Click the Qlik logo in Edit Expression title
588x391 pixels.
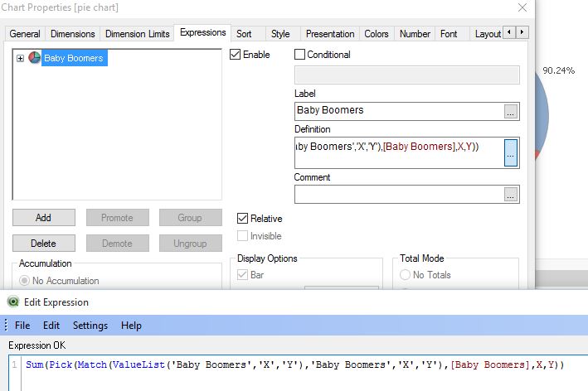point(11,302)
